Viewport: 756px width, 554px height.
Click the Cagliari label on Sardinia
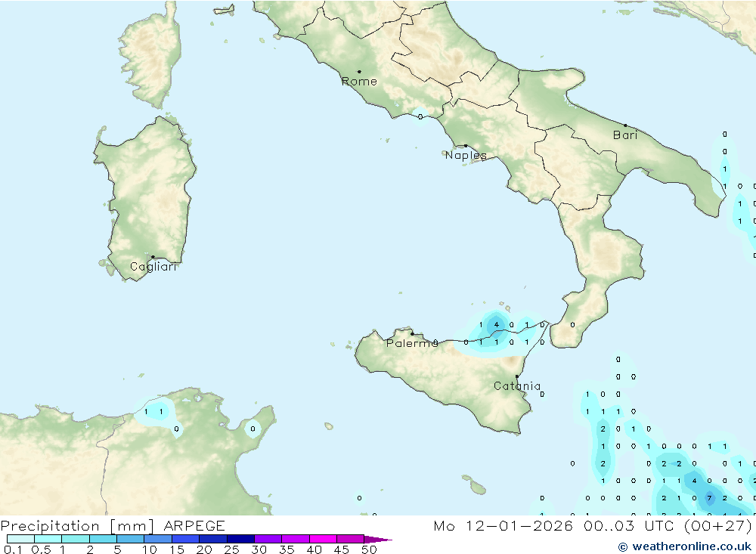(x=153, y=267)
